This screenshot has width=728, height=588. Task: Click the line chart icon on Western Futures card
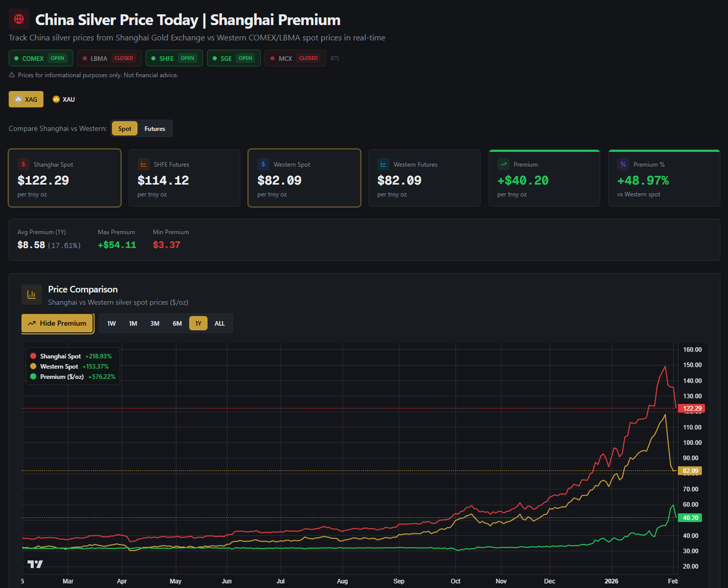tap(383, 164)
